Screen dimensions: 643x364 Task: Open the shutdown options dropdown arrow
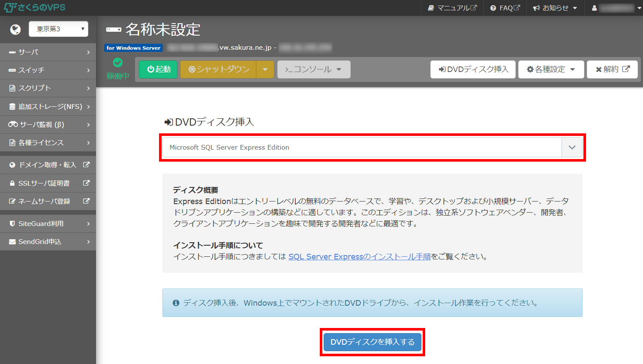pos(265,69)
